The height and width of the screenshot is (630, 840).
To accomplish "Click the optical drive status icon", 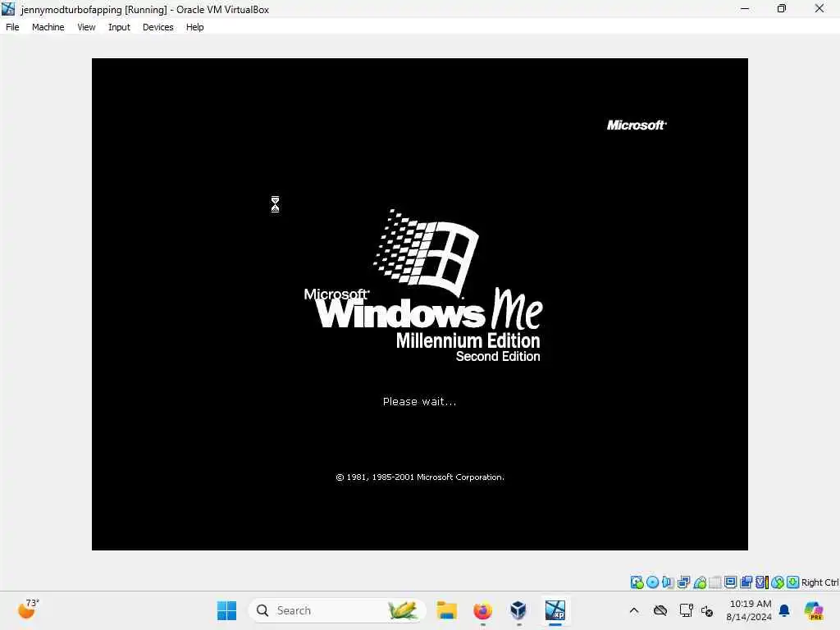I will tap(652, 582).
